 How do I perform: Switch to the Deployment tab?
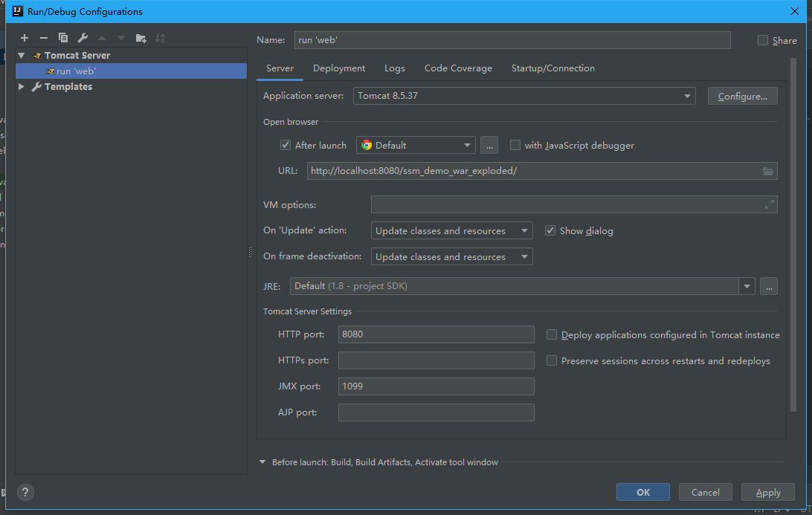coord(339,68)
